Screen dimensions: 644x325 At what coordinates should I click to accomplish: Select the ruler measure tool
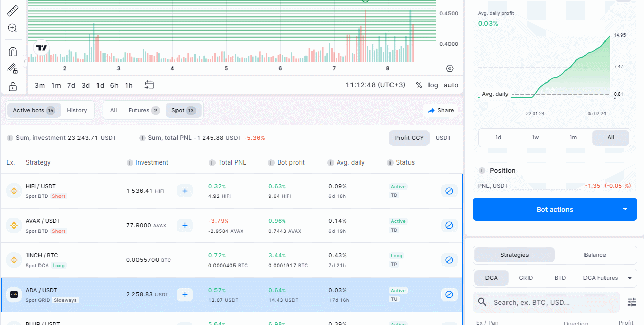coord(13,11)
